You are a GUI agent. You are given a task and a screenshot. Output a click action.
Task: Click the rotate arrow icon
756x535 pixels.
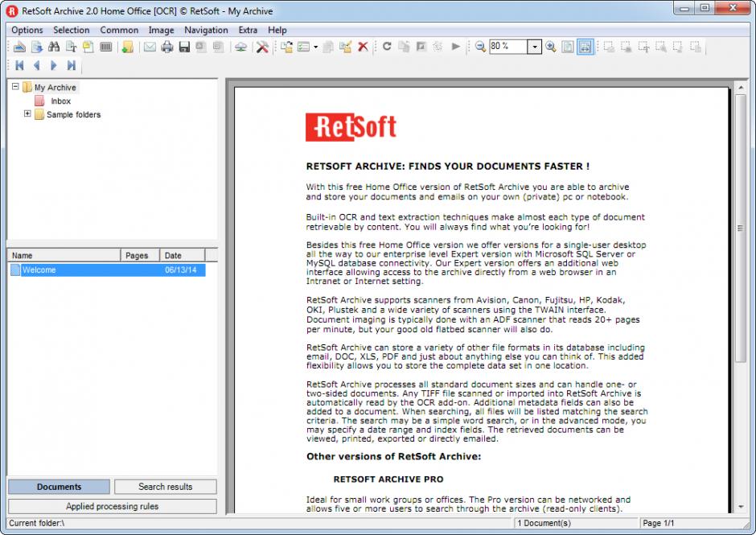pos(387,47)
